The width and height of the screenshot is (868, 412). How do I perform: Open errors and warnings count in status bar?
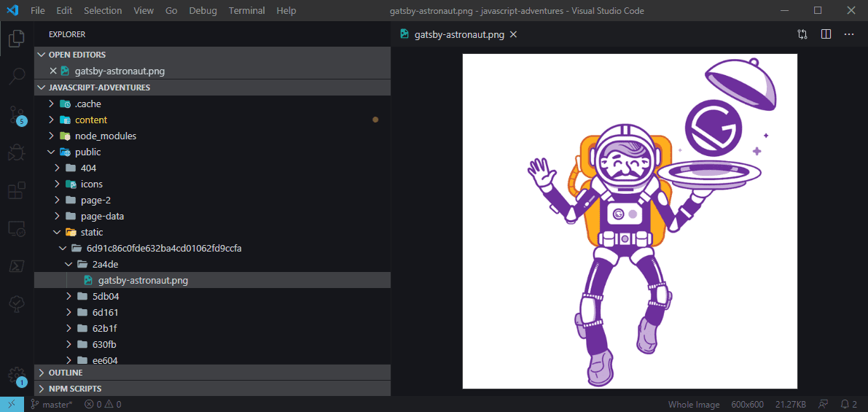coord(103,404)
